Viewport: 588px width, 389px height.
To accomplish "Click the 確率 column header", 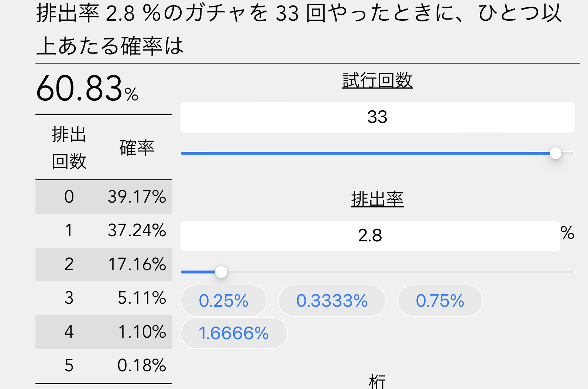I will click(137, 148).
